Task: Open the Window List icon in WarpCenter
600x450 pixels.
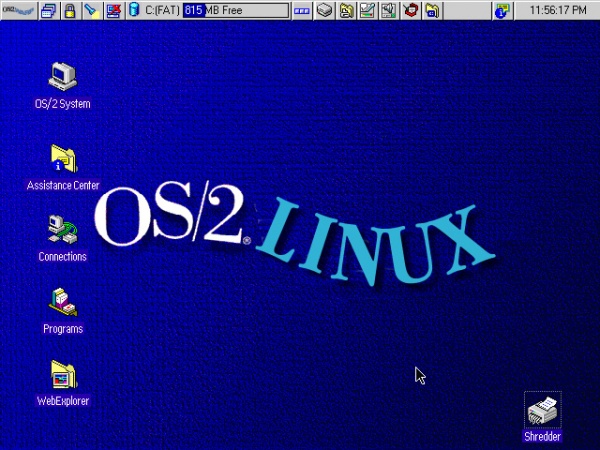Action: click(49, 10)
